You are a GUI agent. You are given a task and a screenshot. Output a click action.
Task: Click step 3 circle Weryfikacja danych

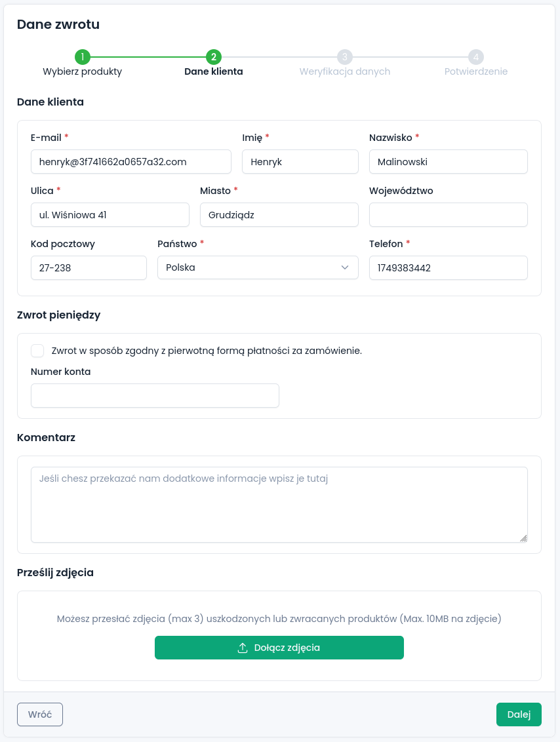tap(345, 57)
